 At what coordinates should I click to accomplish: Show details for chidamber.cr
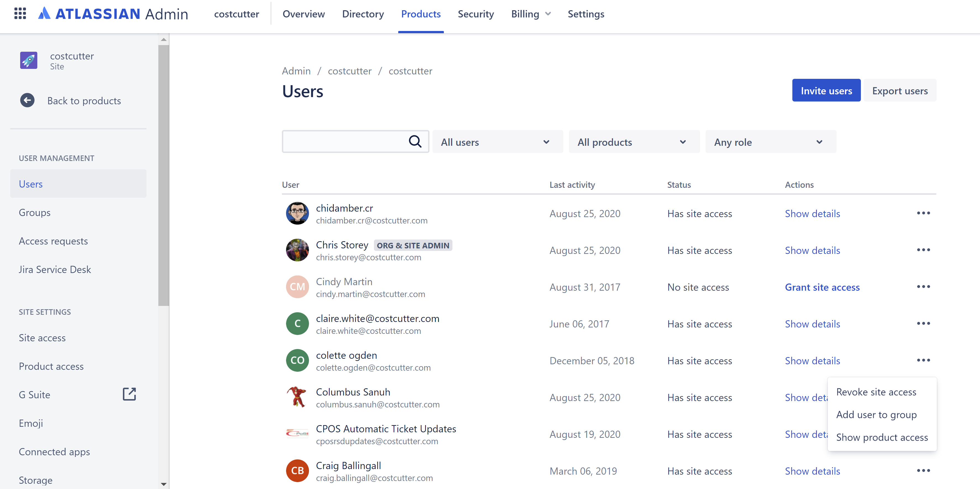coord(812,214)
